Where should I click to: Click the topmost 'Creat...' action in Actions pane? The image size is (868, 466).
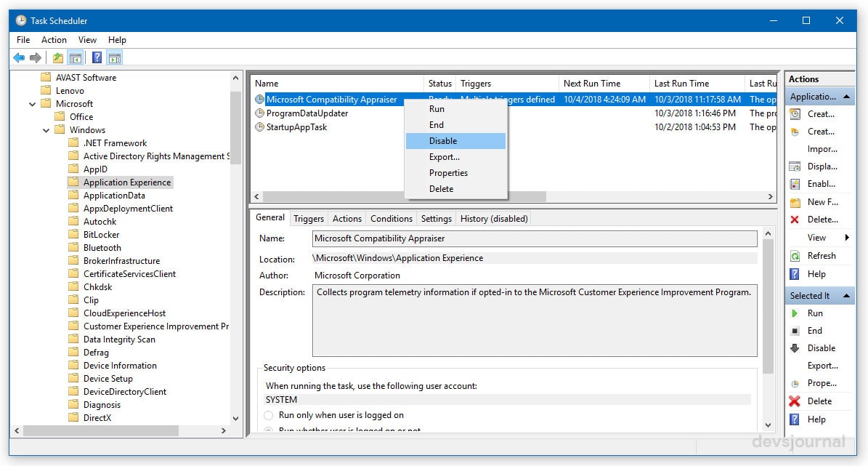point(820,114)
